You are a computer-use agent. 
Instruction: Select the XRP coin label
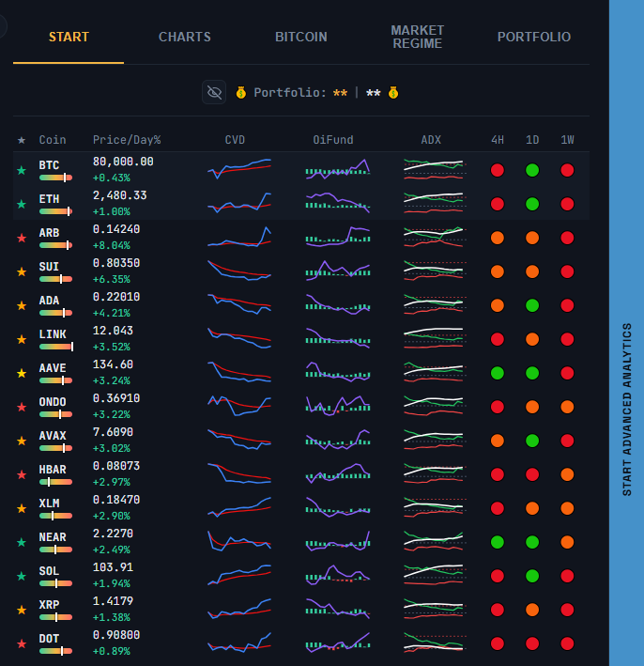49,604
